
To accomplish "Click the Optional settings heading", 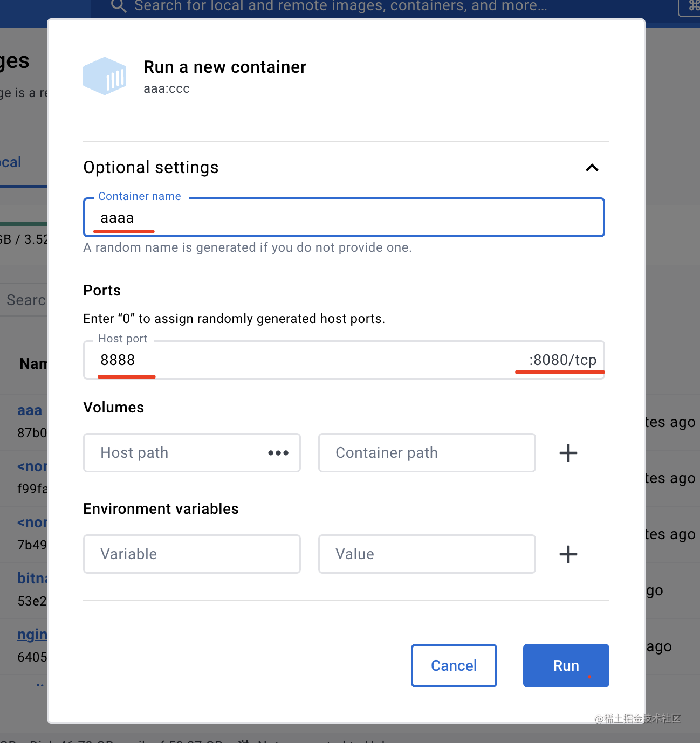I will tap(151, 168).
